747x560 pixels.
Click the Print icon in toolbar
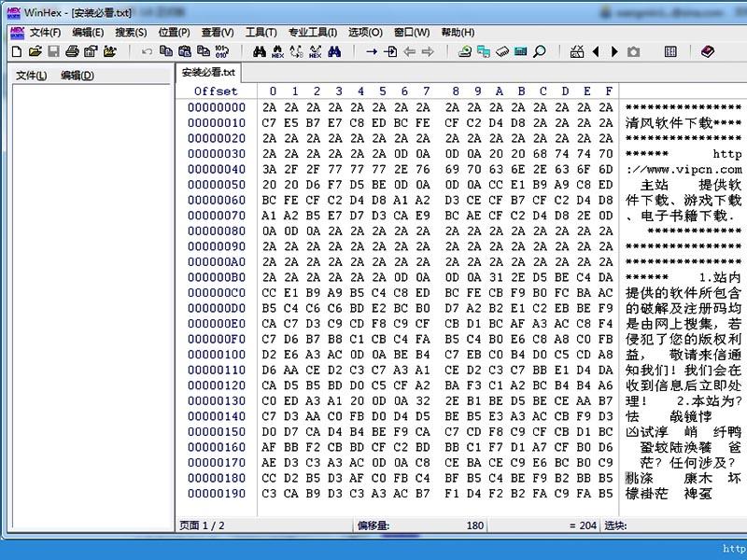tap(72, 51)
